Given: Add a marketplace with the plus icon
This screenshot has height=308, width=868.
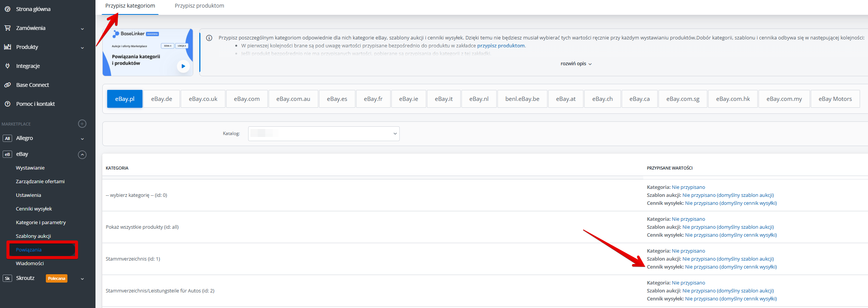Looking at the screenshot, I should click(x=82, y=124).
